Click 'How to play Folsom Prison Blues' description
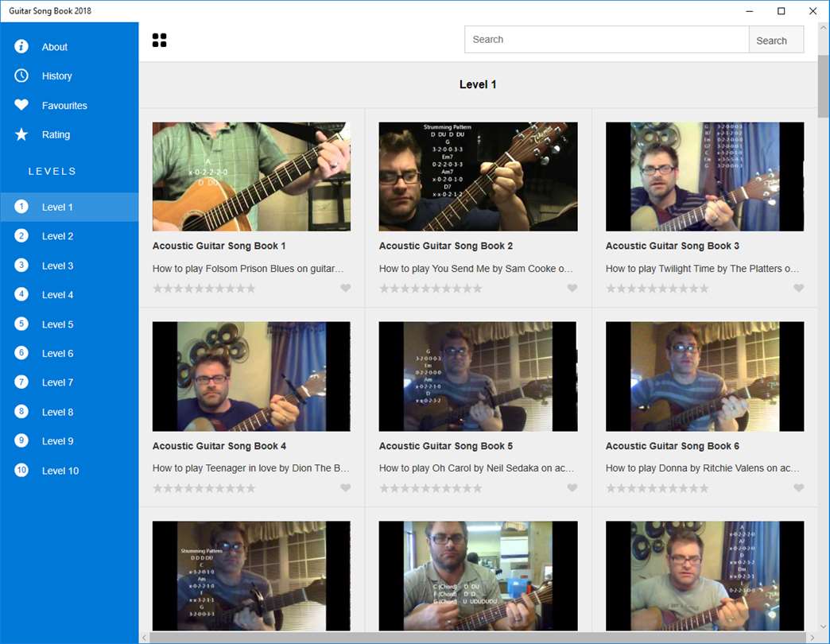 248,269
